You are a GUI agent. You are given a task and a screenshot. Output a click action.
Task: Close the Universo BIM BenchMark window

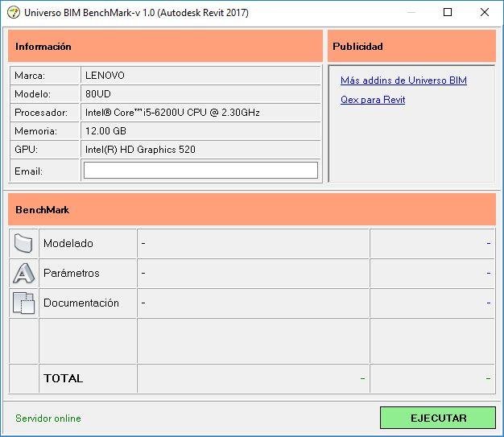(485, 13)
